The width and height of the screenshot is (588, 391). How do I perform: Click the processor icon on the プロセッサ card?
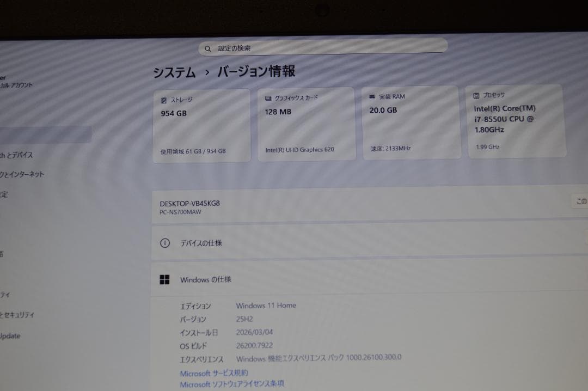(x=476, y=94)
